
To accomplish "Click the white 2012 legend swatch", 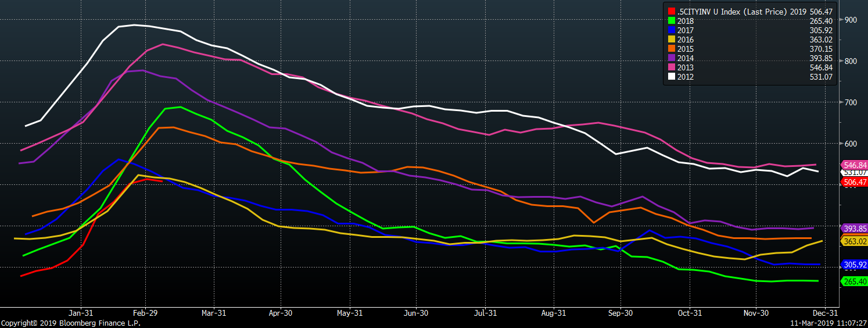I will [x=672, y=77].
